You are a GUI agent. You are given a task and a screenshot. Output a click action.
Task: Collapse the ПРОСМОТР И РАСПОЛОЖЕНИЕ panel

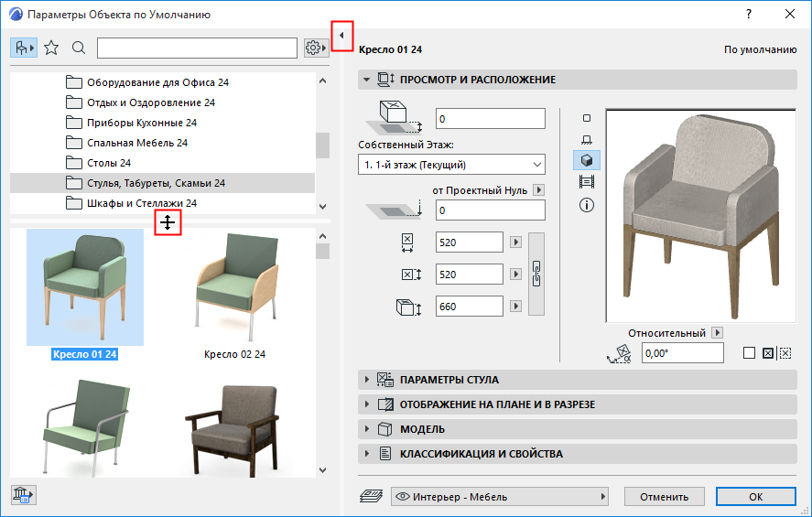tap(577, 80)
